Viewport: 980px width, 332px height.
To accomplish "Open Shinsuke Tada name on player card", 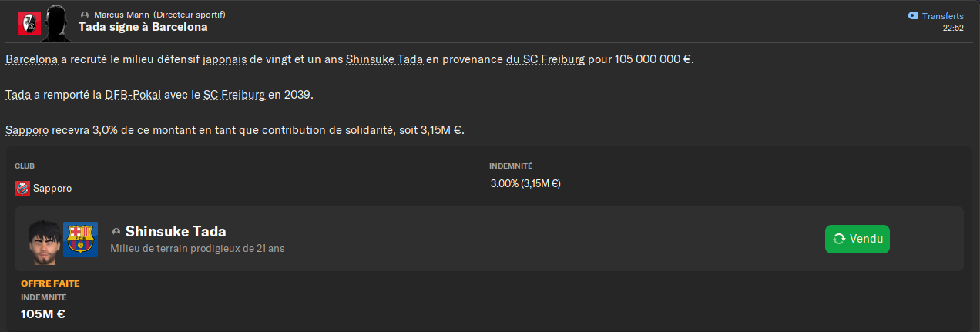I will coord(176,232).
